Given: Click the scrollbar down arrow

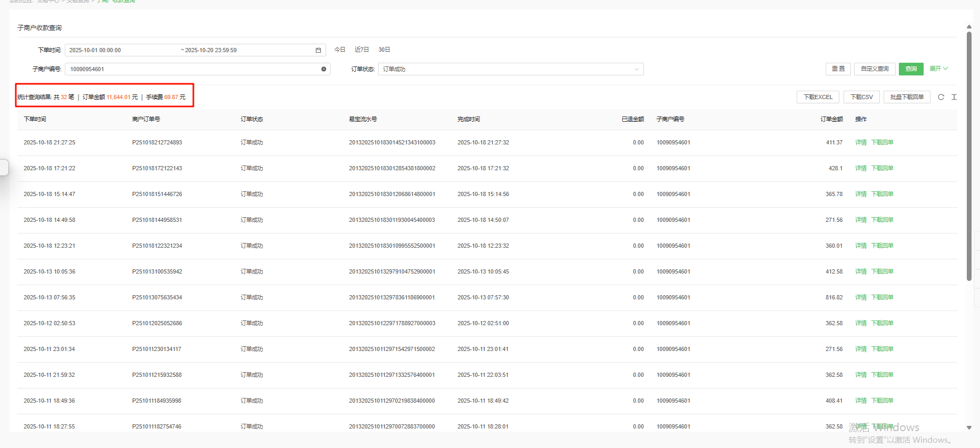Looking at the screenshot, I should [969, 428].
